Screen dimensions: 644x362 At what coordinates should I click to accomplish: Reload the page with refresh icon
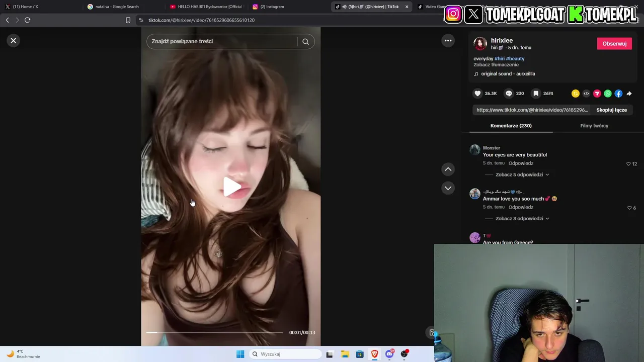27,20
